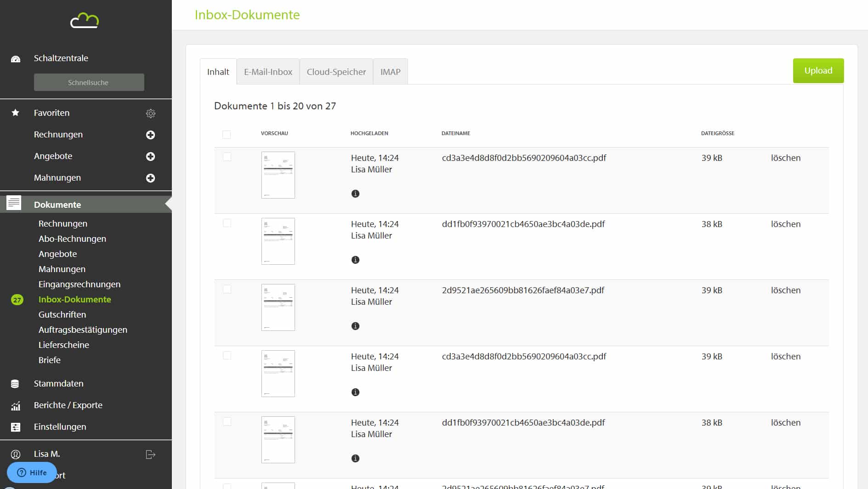The image size is (868, 489).
Task: Check the first dd1fb0f93970 row checkbox
Action: pyautogui.click(x=227, y=223)
